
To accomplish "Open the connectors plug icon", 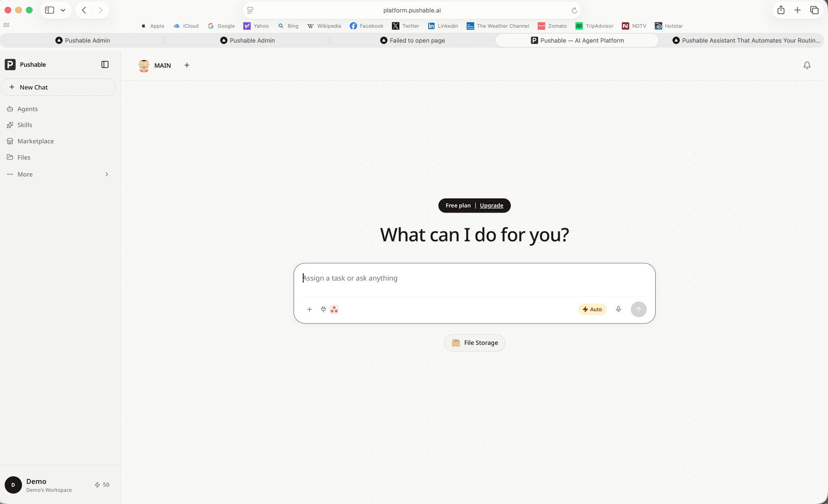I will point(323,309).
